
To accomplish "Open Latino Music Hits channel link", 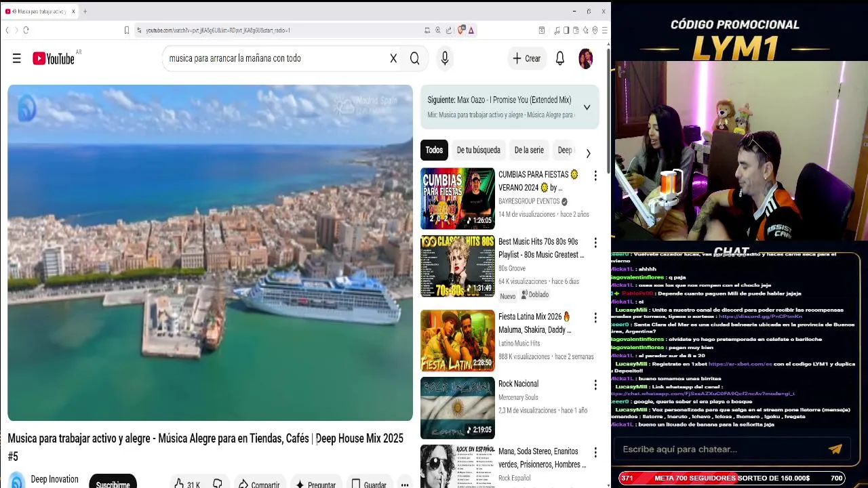I will 519,344.
